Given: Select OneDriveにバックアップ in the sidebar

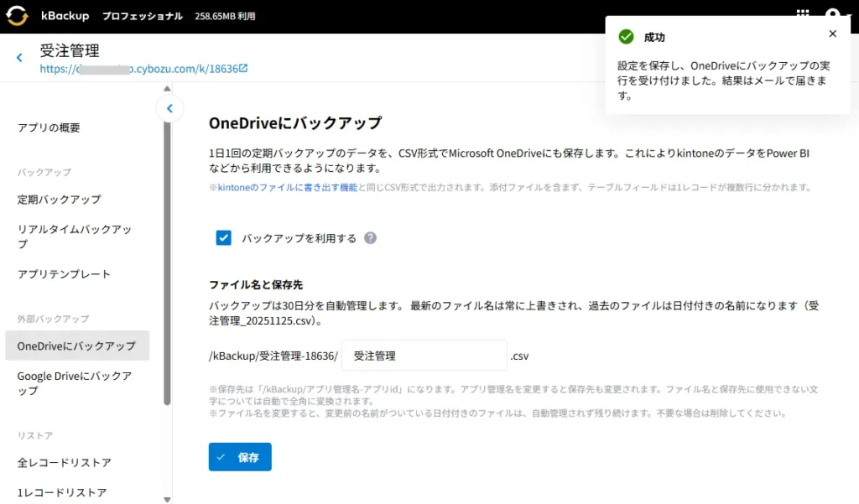Looking at the screenshot, I should 77,346.
